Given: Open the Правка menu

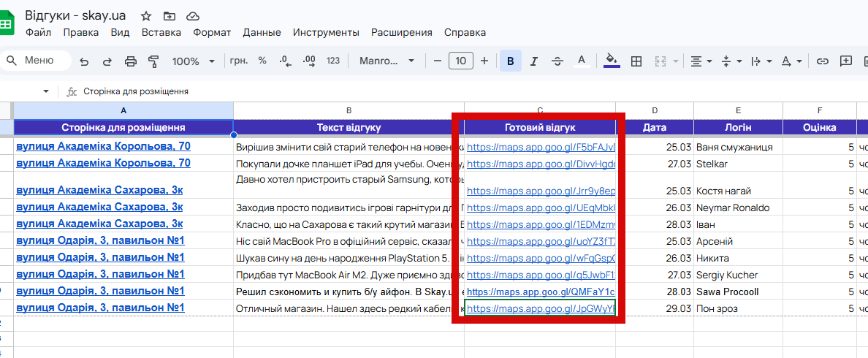Looking at the screenshot, I should point(81,33).
